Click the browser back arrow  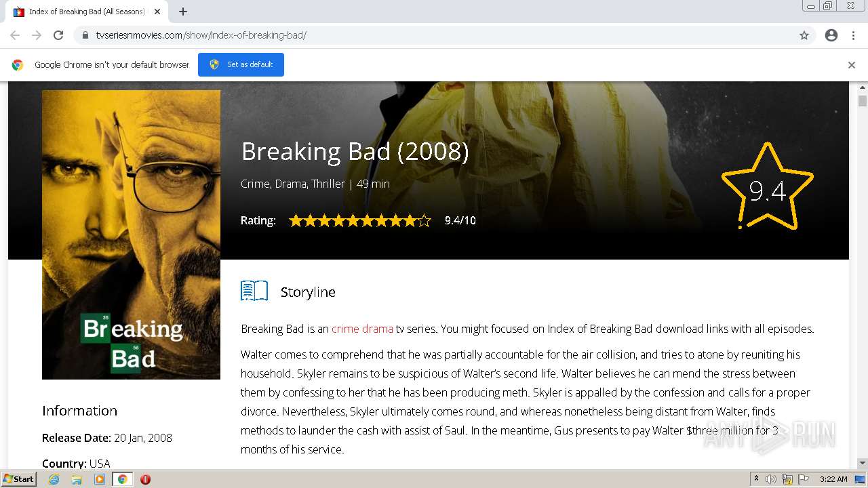pyautogui.click(x=15, y=35)
